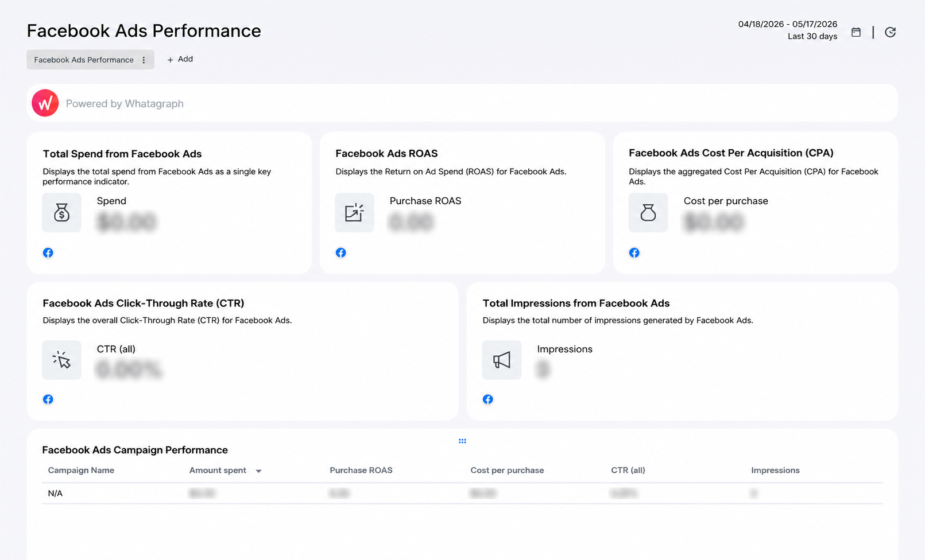Click the Impressions column header
The image size is (925, 560).
pos(776,470)
